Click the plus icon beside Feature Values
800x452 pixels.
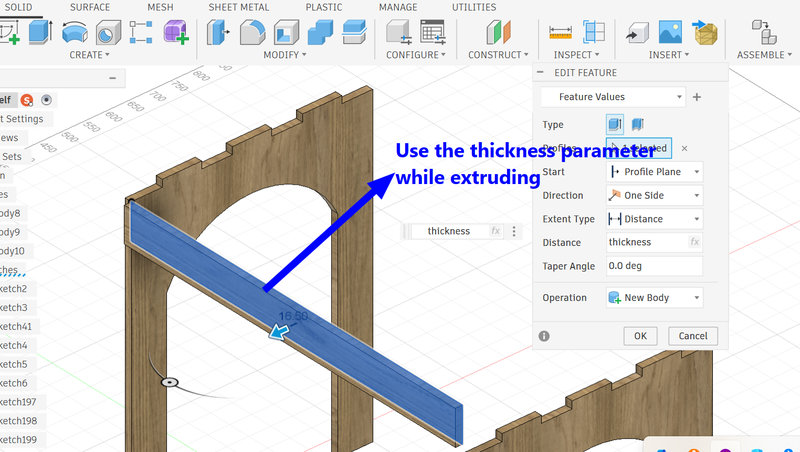pyautogui.click(x=696, y=97)
